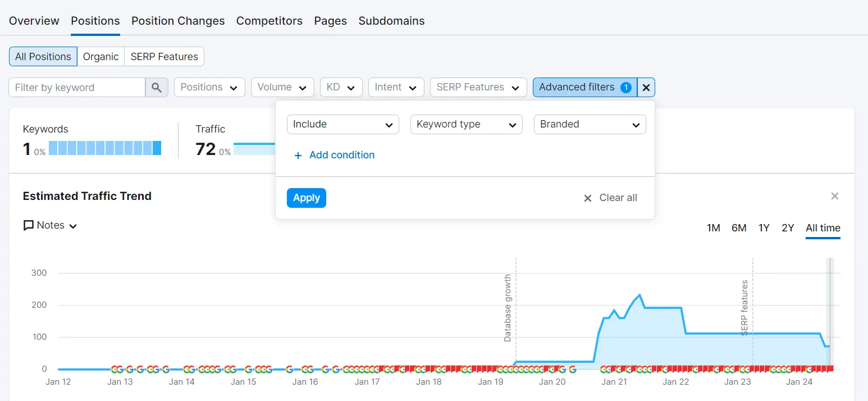Image resolution: width=868 pixels, height=401 pixels.
Task: Switch to the Competitors tab
Action: (x=269, y=21)
